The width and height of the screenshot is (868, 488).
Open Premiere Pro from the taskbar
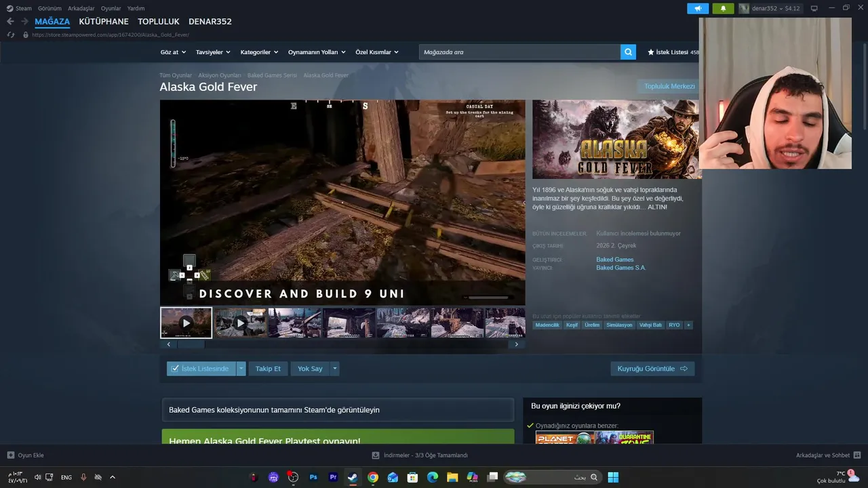333,477
